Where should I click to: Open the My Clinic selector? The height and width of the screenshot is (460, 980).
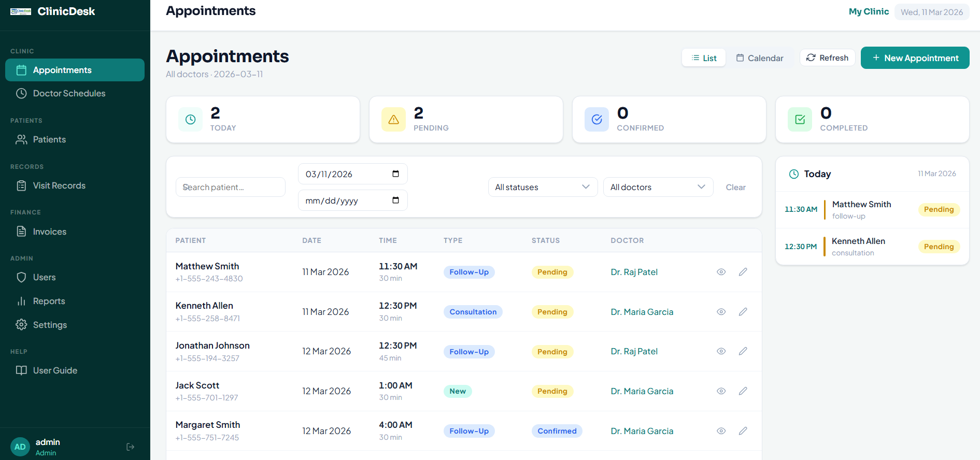coord(869,11)
